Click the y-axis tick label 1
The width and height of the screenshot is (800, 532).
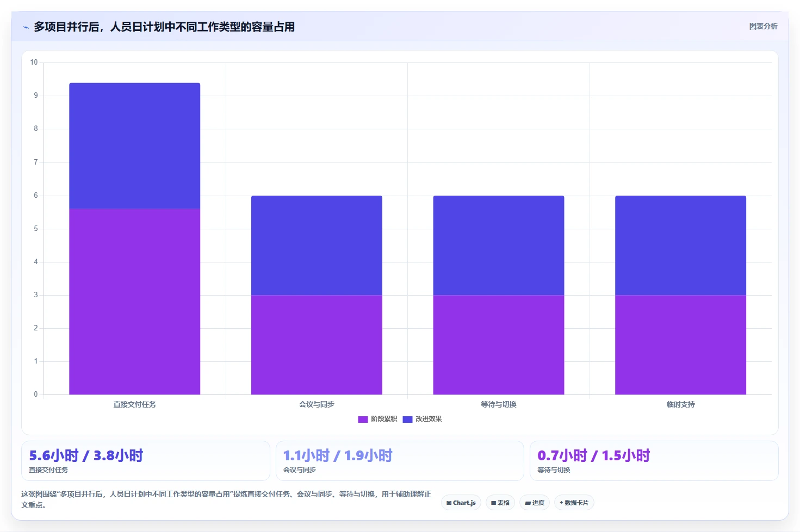pyautogui.click(x=36, y=361)
